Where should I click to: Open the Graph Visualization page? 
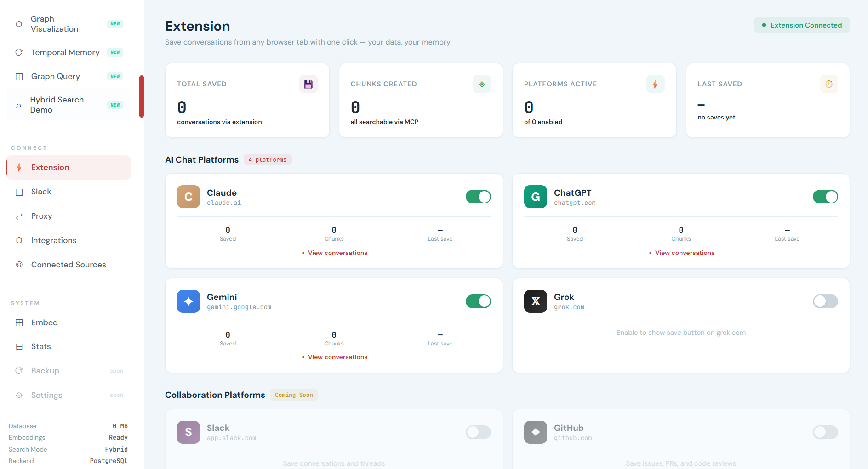click(x=54, y=23)
